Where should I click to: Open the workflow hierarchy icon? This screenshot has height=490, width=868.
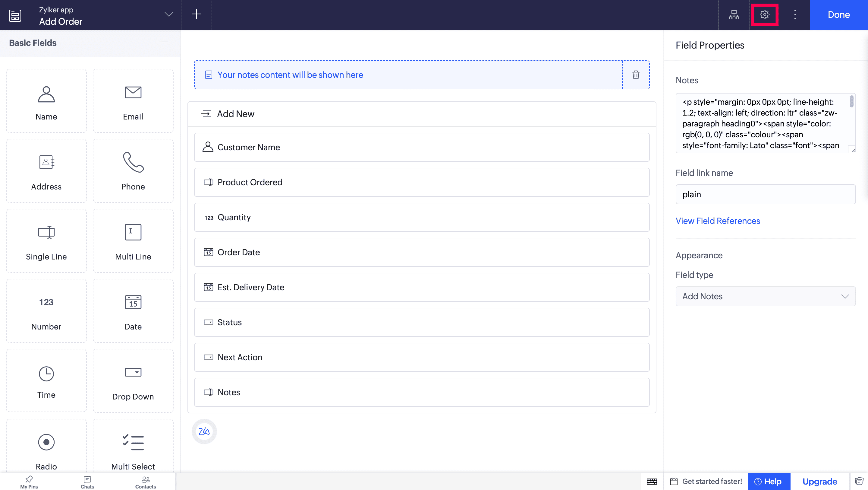coord(734,14)
